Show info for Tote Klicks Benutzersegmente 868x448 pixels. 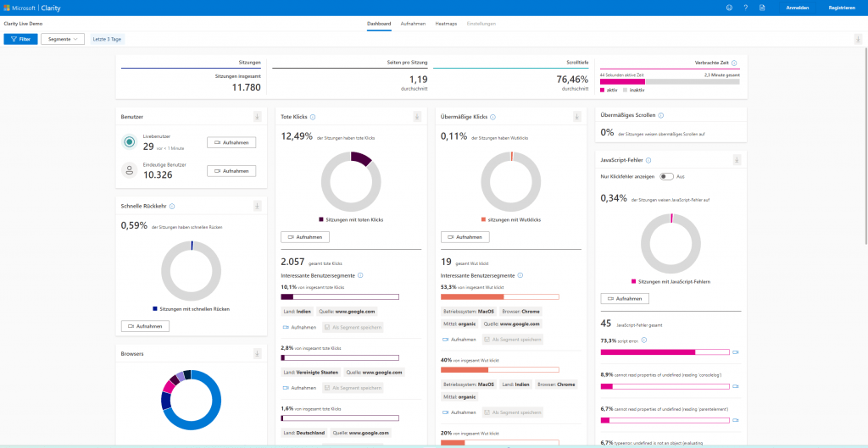(x=360, y=275)
